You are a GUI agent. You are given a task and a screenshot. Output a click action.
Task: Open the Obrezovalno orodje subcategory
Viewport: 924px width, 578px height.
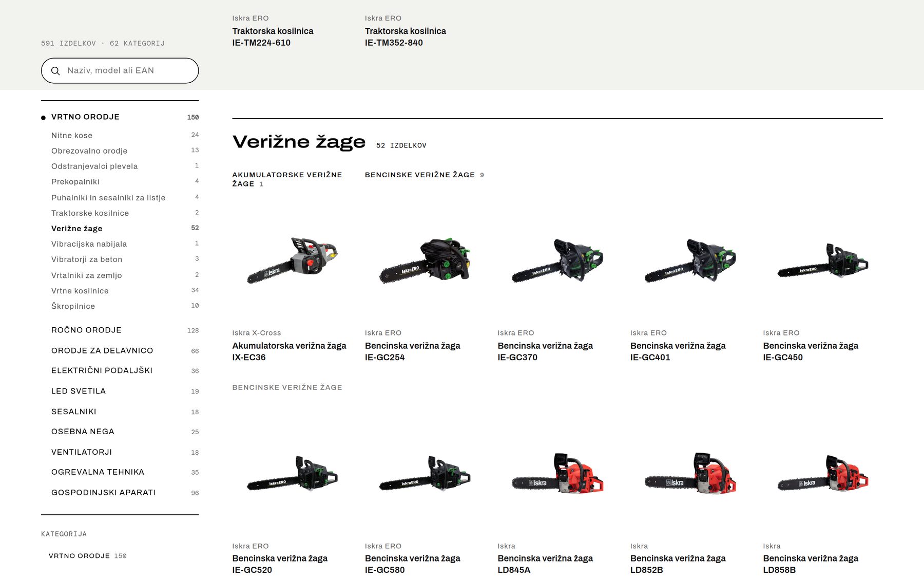125,151
